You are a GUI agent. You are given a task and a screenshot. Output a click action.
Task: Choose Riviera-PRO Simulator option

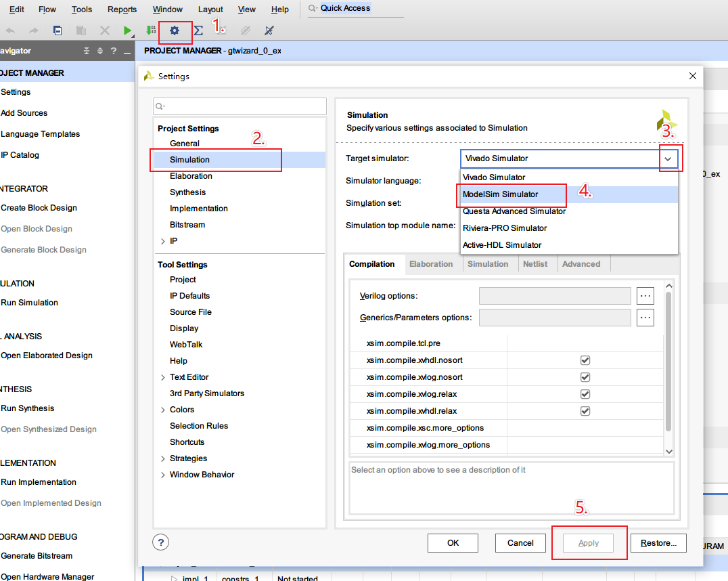pyautogui.click(x=569, y=228)
